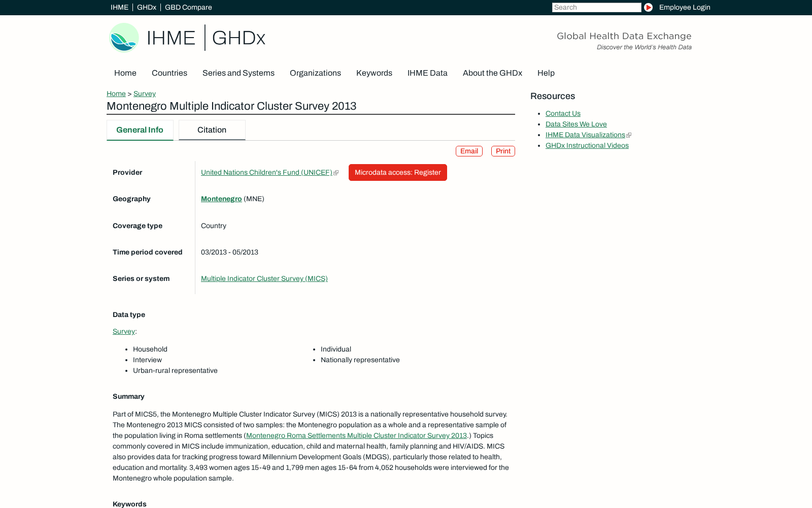Select the General Info tab
This screenshot has width=812, height=508.
pyautogui.click(x=140, y=130)
